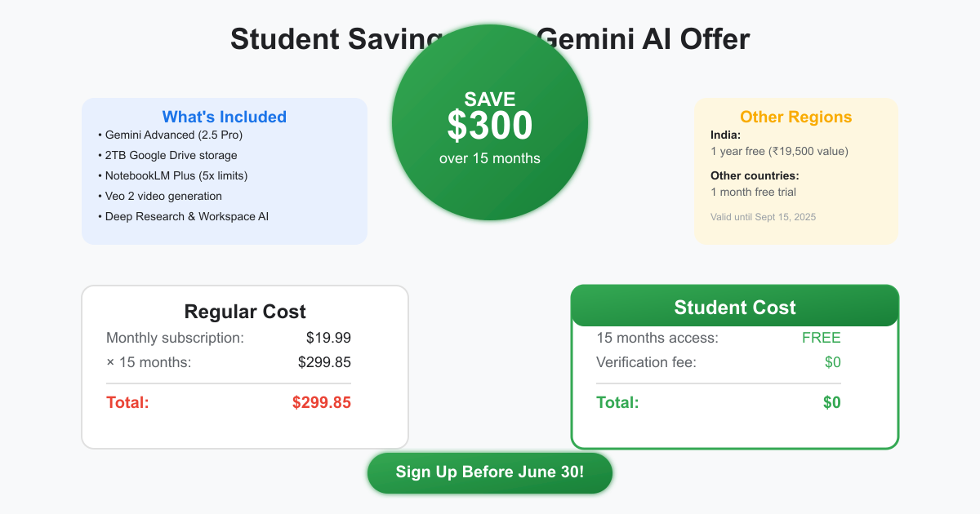
Task: Select the Regular Cost card title
Action: tap(245, 312)
